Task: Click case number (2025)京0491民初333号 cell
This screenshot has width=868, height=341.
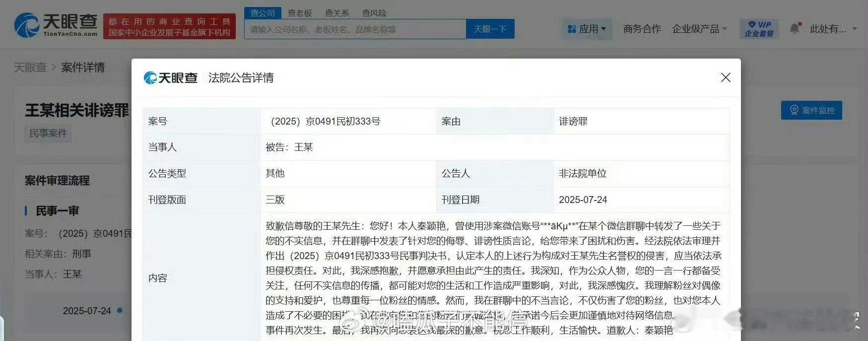Action: [348, 121]
